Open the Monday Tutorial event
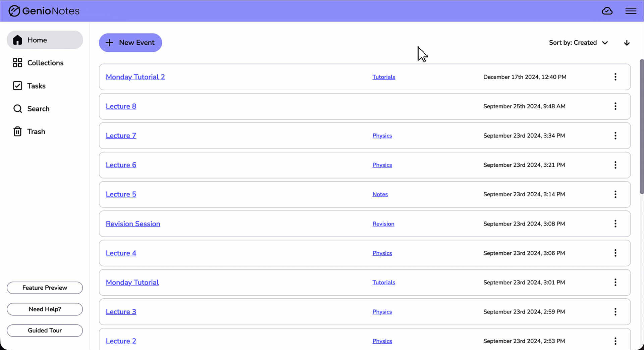 pyautogui.click(x=132, y=283)
